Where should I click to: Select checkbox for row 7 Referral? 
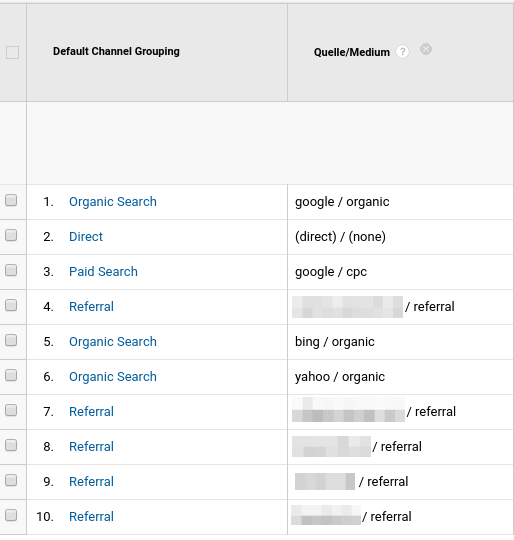click(x=11, y=410)
